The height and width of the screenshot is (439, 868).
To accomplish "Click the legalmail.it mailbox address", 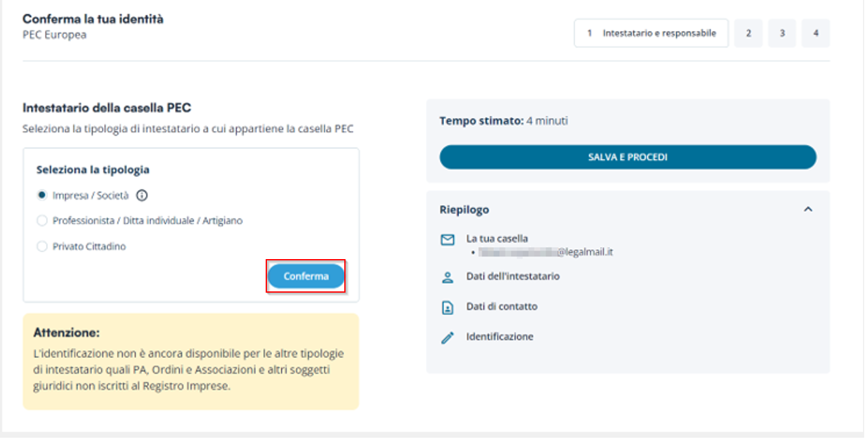I will click(x=545, y=252).
